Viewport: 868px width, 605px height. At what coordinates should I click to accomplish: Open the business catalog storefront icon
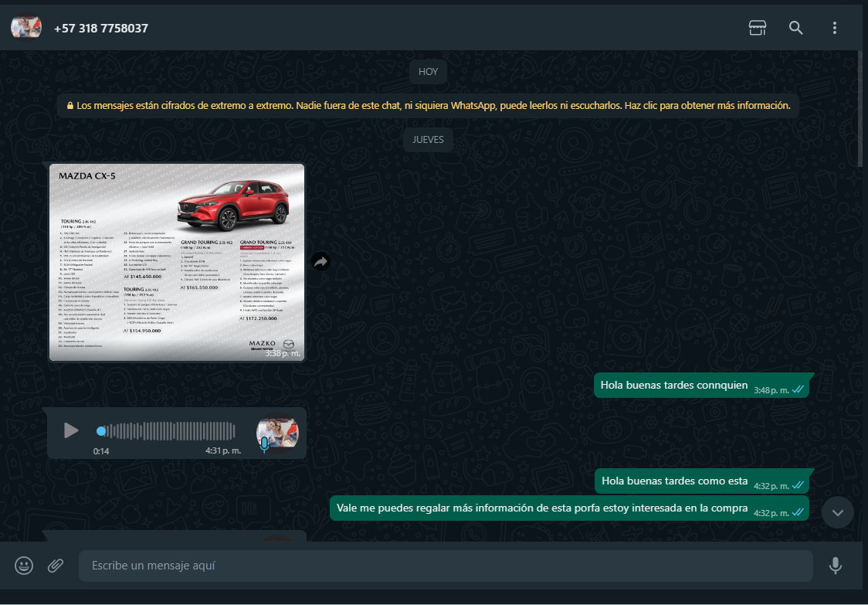[758, 28]
